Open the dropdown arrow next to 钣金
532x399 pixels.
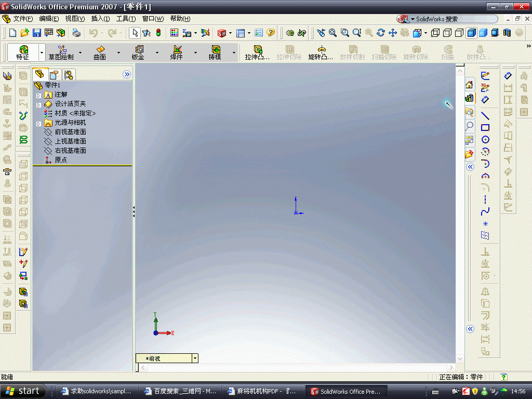pyautogui.click(x=157, y=52)
